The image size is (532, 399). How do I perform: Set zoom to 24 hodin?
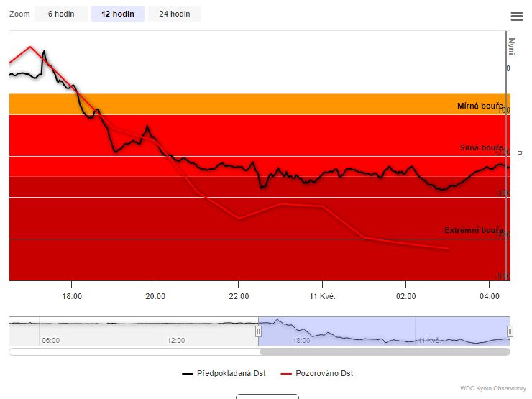click(x=174, y=14)
